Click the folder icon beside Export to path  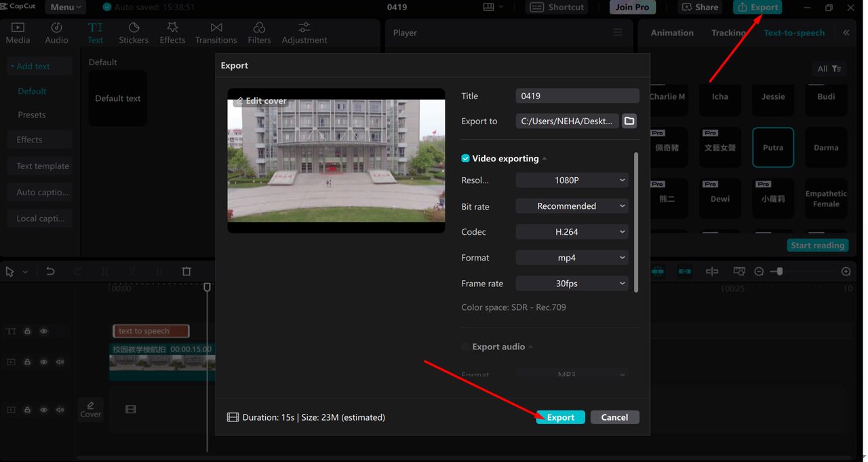point(629,121)
